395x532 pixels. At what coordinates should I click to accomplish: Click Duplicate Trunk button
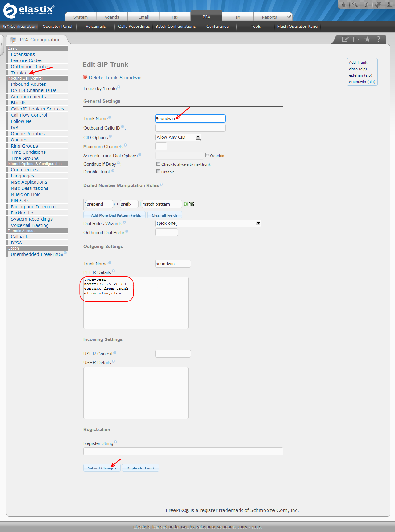click(141, 468)
